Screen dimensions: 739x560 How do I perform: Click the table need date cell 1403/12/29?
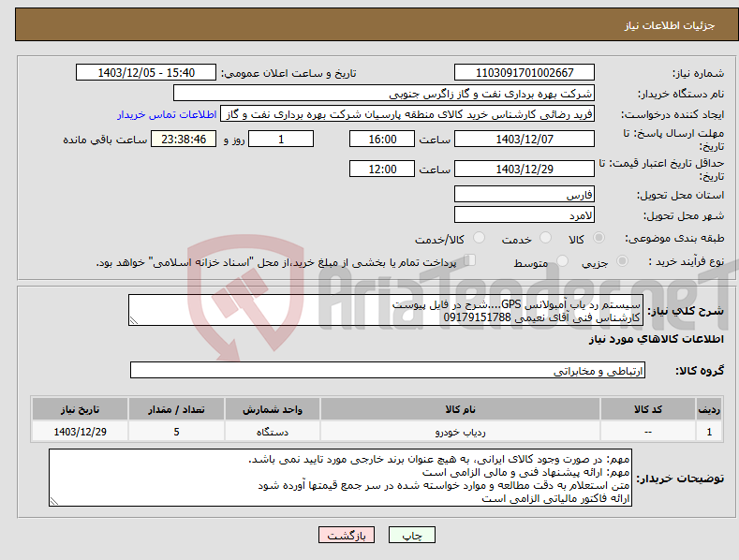[80, 432]
